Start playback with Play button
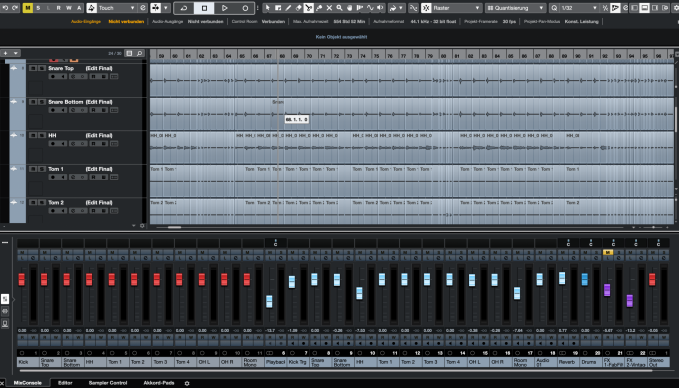Viewport: 679px width, 388px height. pos(224,8)
